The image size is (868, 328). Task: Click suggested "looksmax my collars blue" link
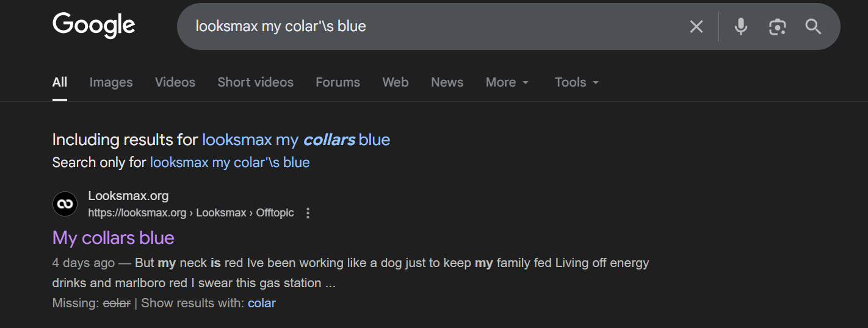[x=296, y=140]
